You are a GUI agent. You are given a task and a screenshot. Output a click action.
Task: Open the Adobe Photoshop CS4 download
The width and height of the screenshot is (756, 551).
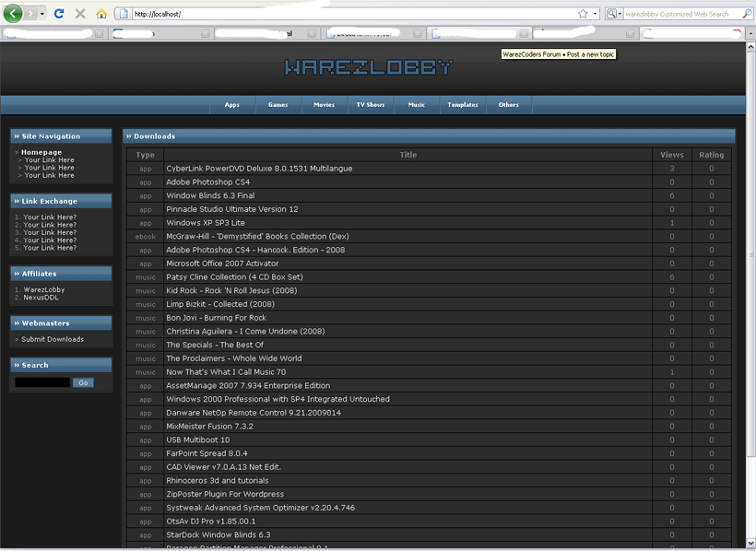(x=207, y=182)
